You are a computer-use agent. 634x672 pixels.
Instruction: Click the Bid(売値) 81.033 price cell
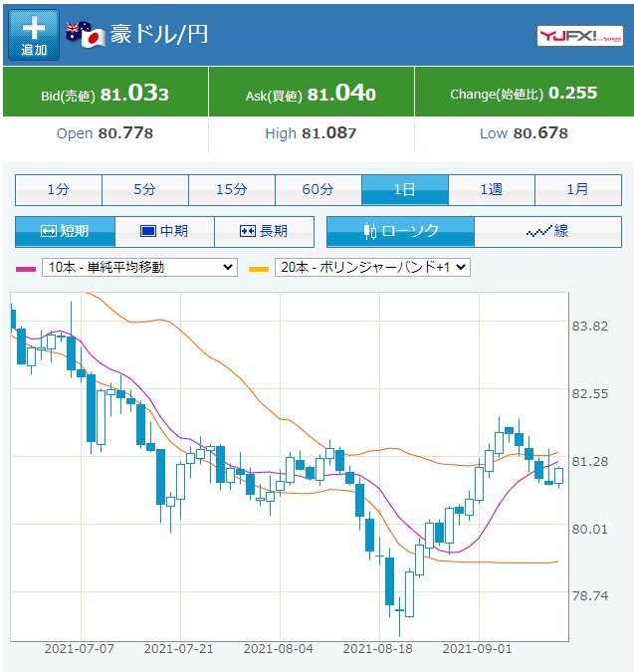(x=106, y=93)
